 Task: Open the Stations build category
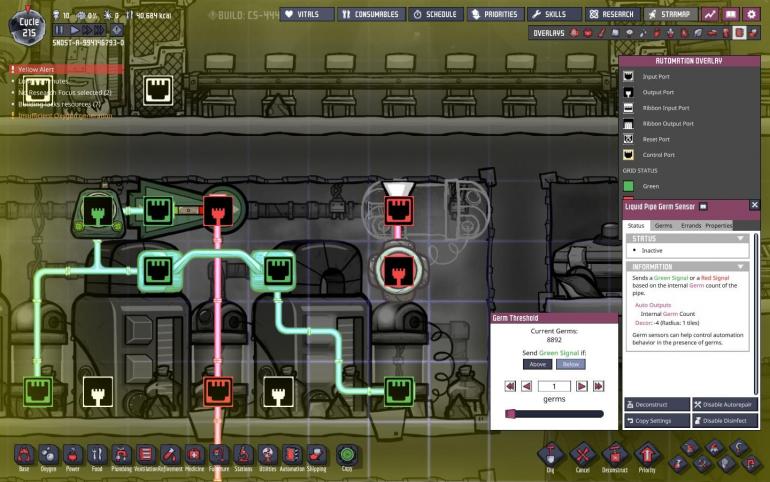coord(243,455)
